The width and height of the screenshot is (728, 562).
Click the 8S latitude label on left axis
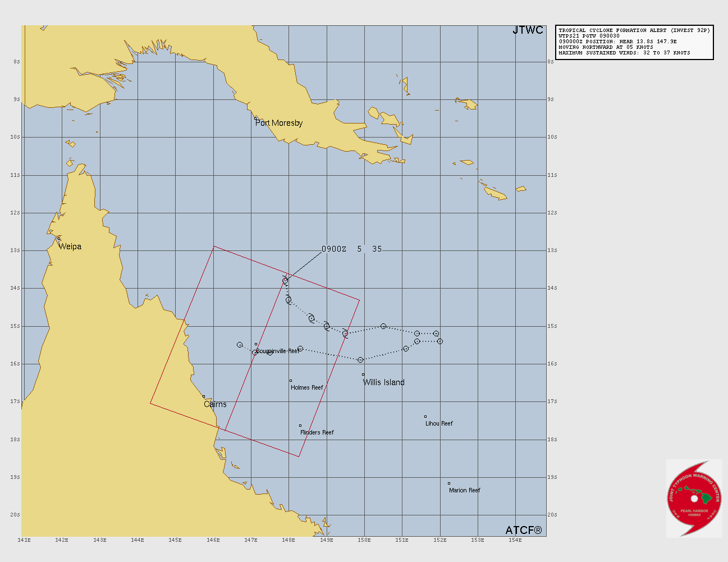[17, 62]
